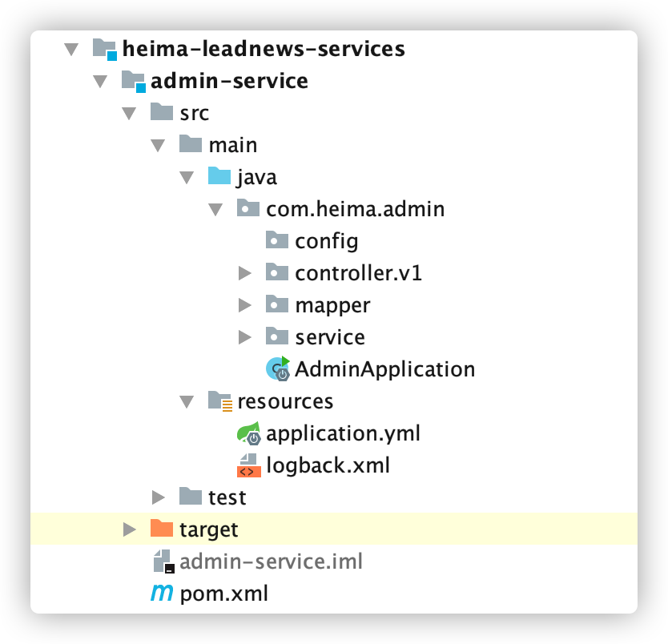
Task: Expand the target folder arrow
Action: click(129, 529)
